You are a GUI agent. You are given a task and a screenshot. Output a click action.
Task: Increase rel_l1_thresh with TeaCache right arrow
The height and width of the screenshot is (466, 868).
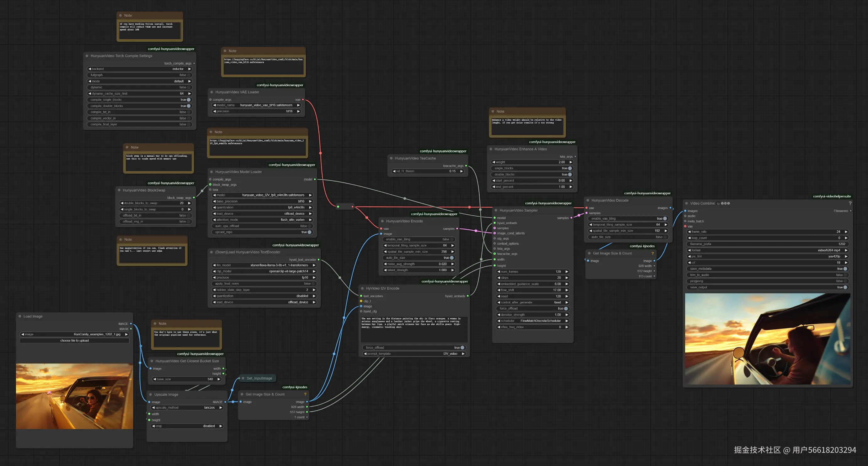tap(461, 171)
